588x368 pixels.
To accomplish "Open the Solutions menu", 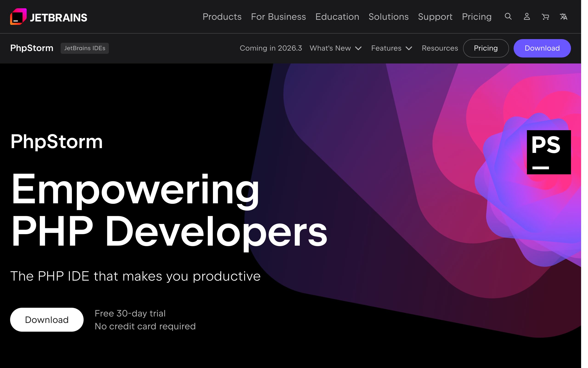I will (388, 17).
